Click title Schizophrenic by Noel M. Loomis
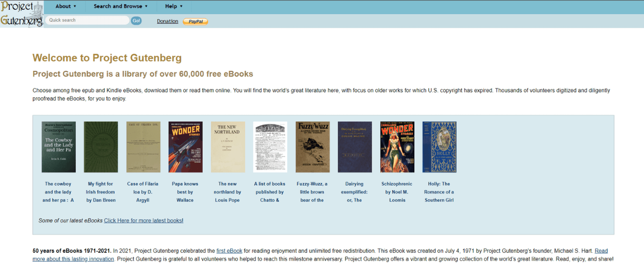Image resolution: width=644 pixels, height=274 pixels. [x=397, y=192]
